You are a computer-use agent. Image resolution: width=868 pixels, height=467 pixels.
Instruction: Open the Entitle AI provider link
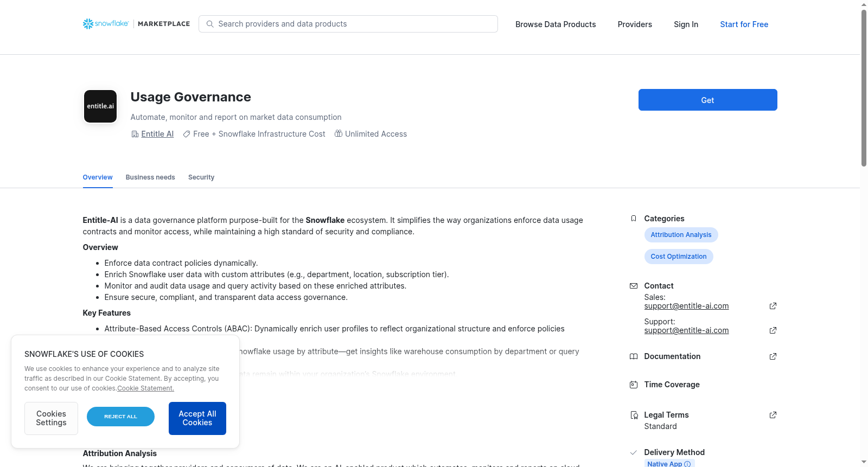[x=157, y=134]
